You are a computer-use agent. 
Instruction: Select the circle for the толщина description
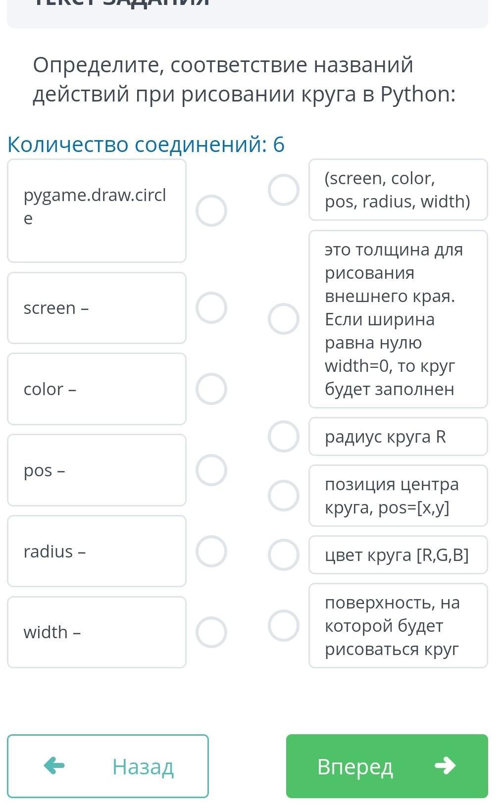pyautogui.click(x=284, y=319)
